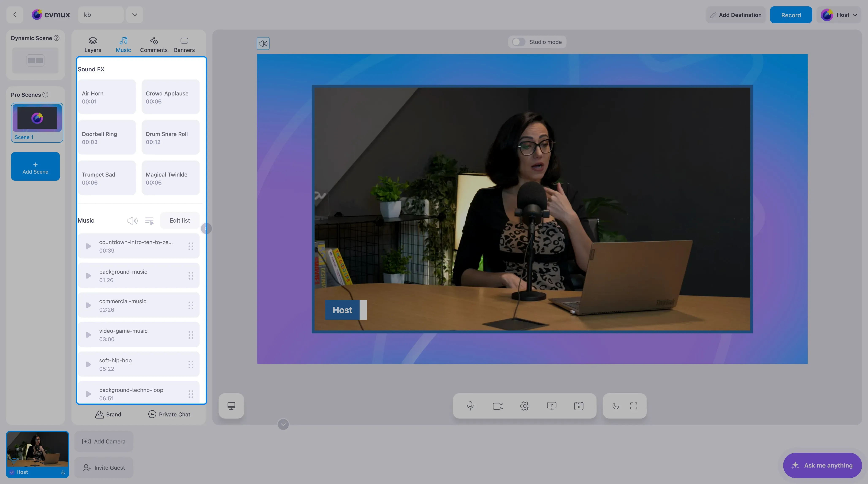
Task: Toggle Studio mode switch
Action: pos(519,42)
